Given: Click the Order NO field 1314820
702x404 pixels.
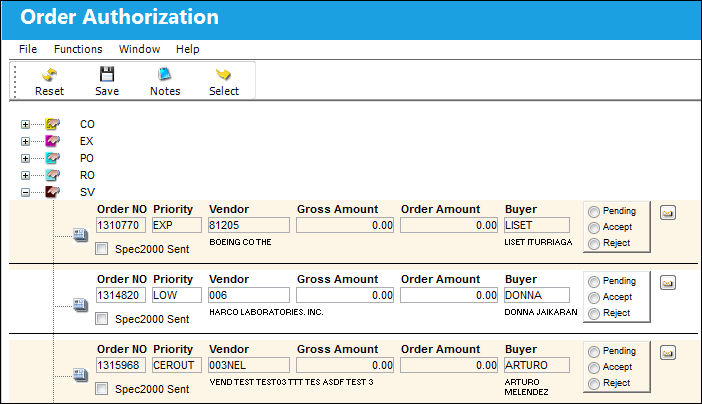Looking at the screenshot, I should point(121,295).
